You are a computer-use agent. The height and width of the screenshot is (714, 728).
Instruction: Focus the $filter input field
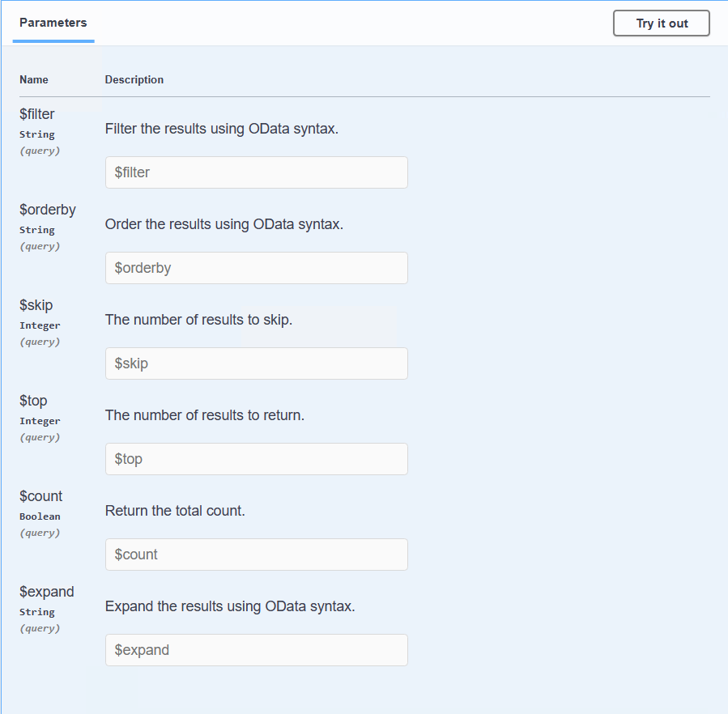tap(256, 172)
